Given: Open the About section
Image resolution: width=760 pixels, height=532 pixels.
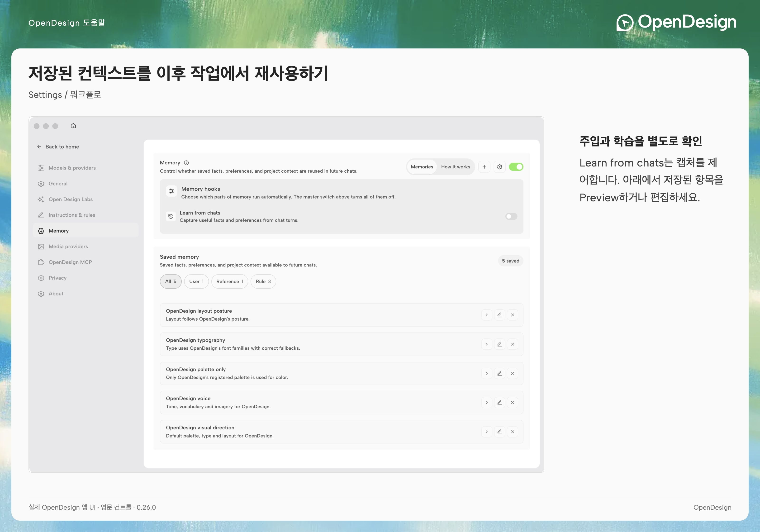Looking at the screenshot, I should point(86,294).
